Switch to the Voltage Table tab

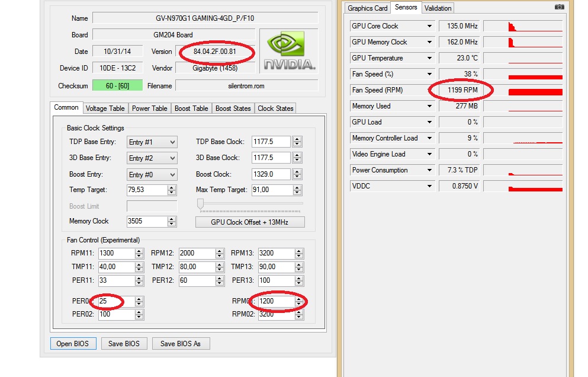(x=105, y=108)
